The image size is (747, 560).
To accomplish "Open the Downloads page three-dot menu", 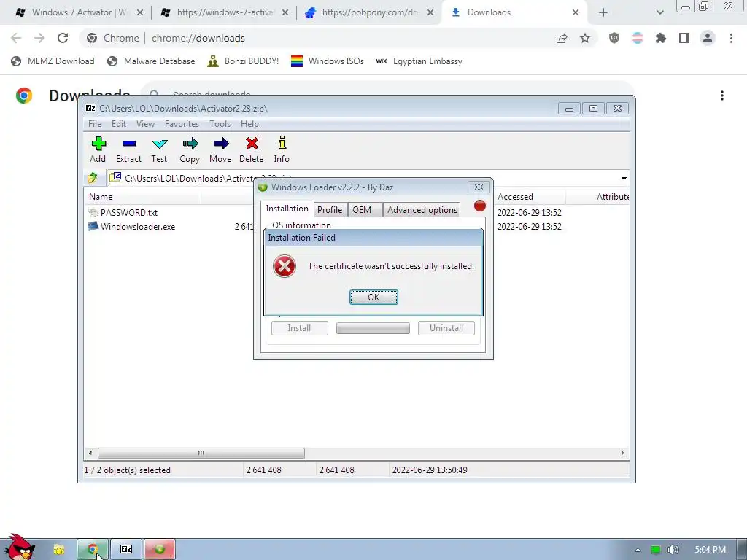I will [722, 96].
